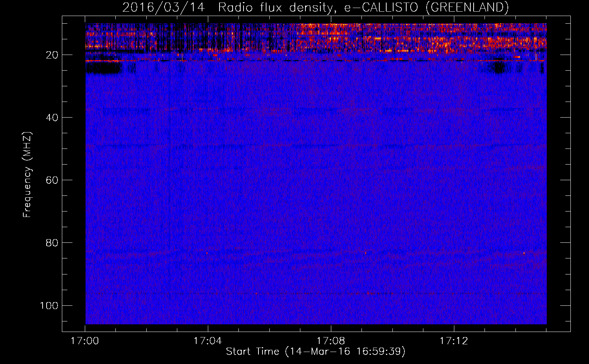The width and height of the screenshot is (589, 364).
Task: Click the 17:00 time tick label
Action: (x=85, y=341)
